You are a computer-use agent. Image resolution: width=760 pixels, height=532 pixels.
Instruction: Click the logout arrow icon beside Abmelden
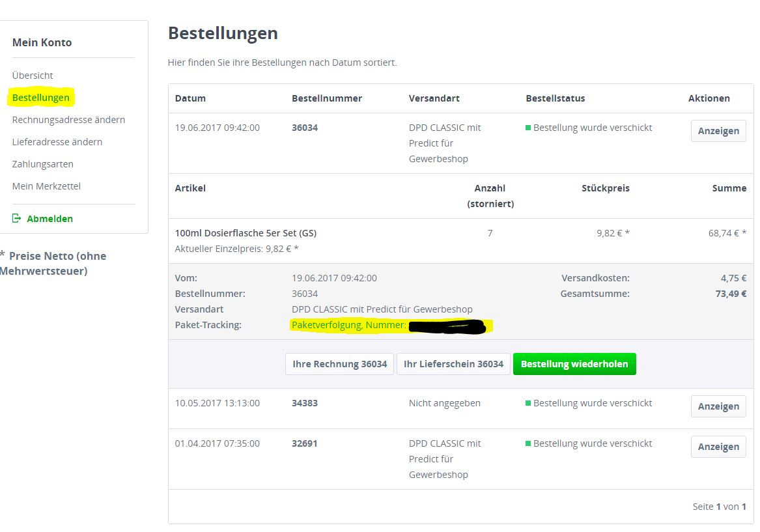[16, 219]
